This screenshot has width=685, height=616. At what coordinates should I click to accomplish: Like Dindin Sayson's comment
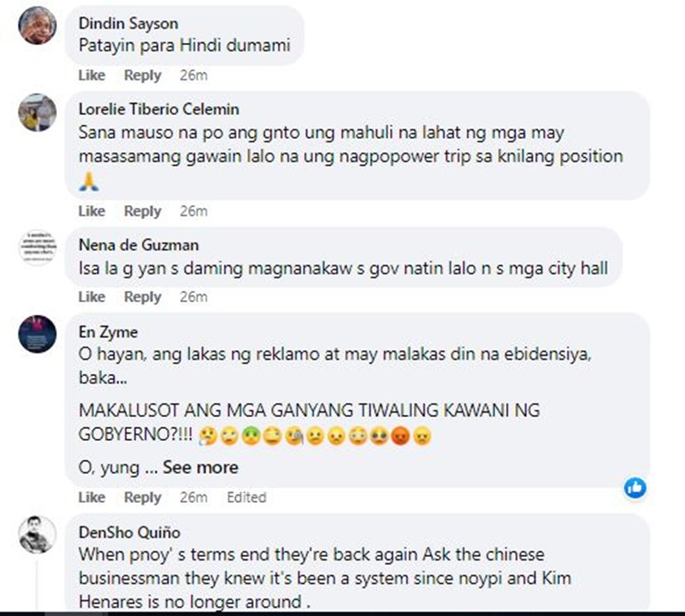pos(91,75)
